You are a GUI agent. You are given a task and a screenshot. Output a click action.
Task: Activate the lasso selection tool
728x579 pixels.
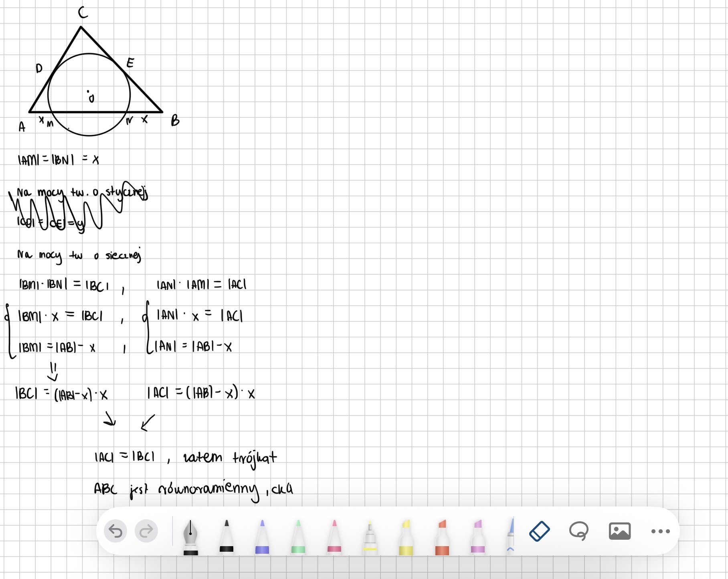click(579, 531)
